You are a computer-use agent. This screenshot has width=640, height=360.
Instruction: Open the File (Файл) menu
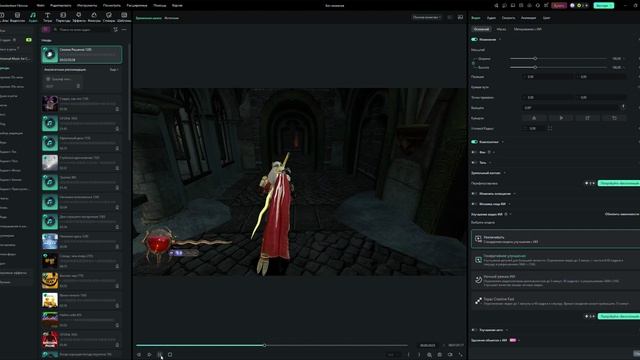pyautogui.click(x=40, y=5)
